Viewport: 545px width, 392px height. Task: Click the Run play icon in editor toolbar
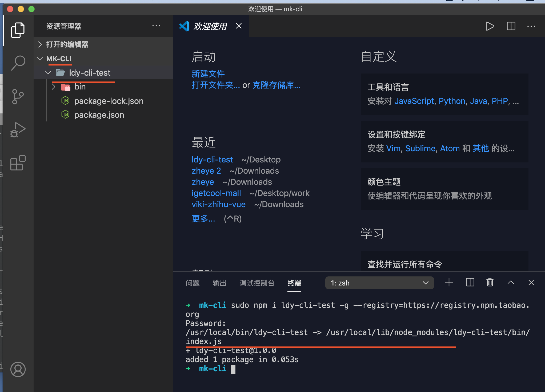coord(490,26)
